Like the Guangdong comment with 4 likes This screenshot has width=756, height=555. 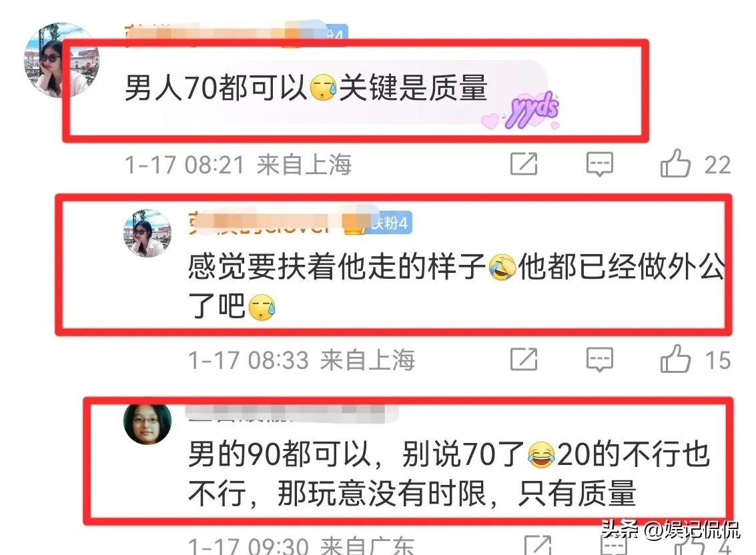click(689, 546)
